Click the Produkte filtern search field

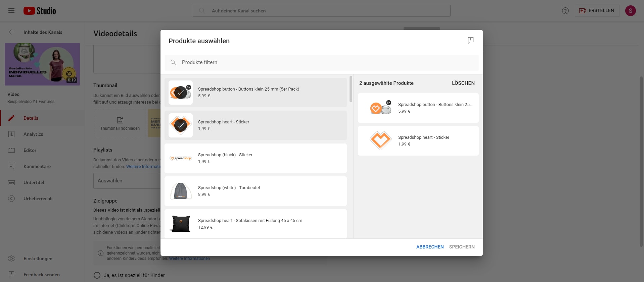coord(322,62)
